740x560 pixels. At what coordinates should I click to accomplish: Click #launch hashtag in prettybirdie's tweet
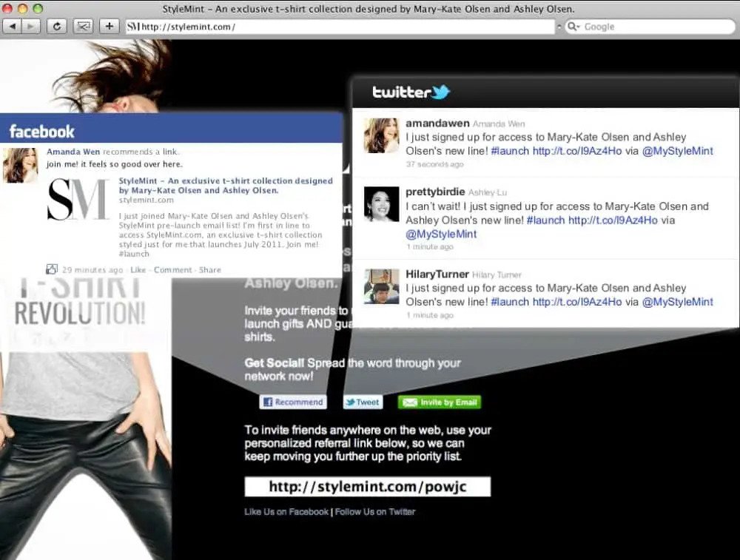tap(545, 220)
